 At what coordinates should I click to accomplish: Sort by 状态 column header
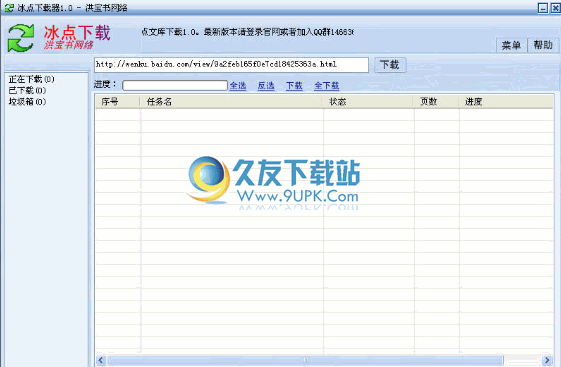pyautogui.click(x=368, y=102)
